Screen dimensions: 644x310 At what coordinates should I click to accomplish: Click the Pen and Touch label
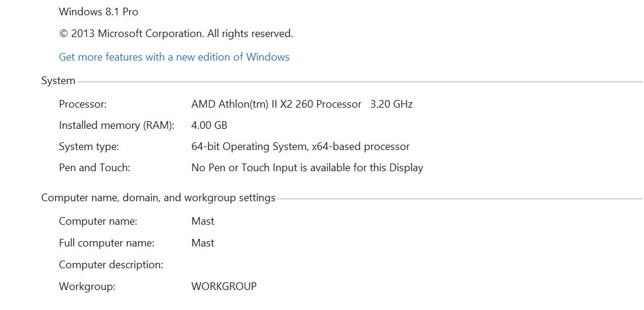[94, 168]
